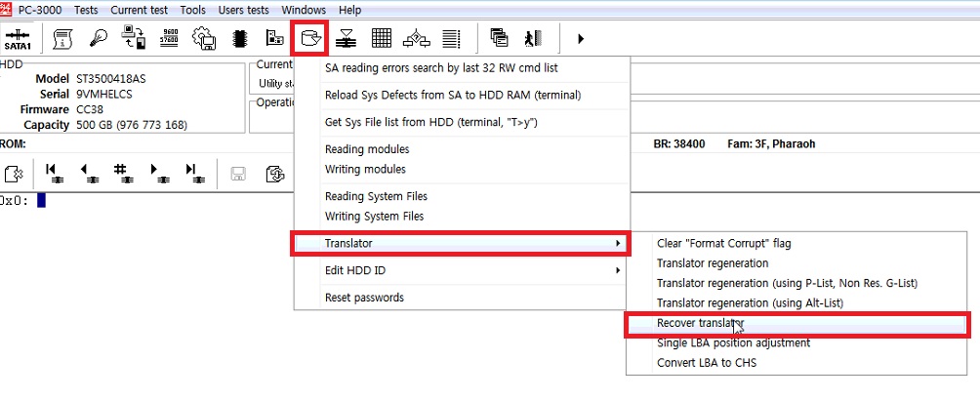The height and width of the screenshot is (400, 980).
Task: Click the clear document icon with X
Action: tap(14, 173)
